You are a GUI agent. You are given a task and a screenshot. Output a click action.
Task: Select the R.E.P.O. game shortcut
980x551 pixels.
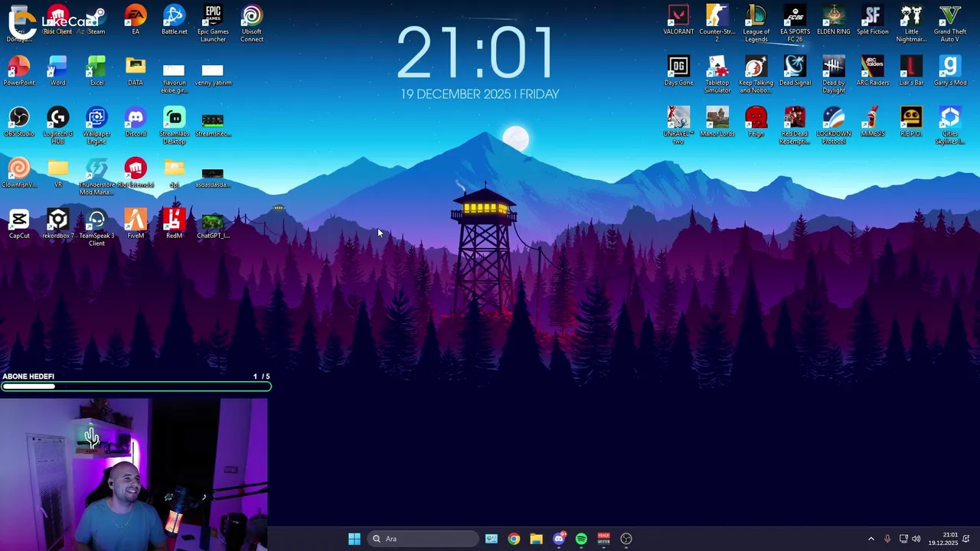pyautogui.click(x=911, y=122)
